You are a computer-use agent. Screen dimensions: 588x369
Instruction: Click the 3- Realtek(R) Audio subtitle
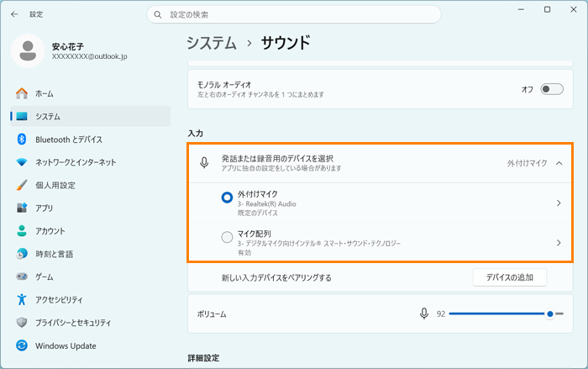(266, 203)
